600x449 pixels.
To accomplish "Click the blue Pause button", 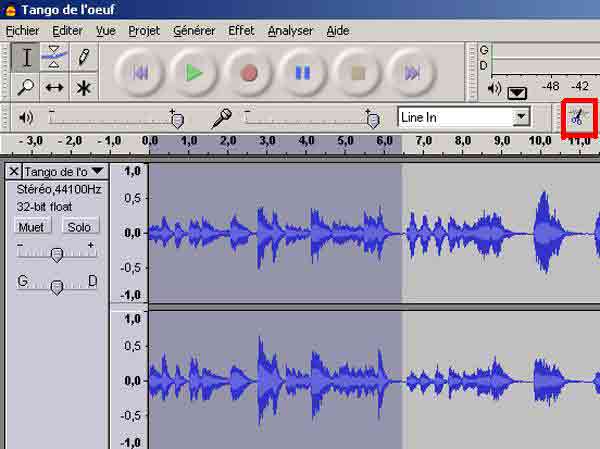I will click(x=303, y=72).
